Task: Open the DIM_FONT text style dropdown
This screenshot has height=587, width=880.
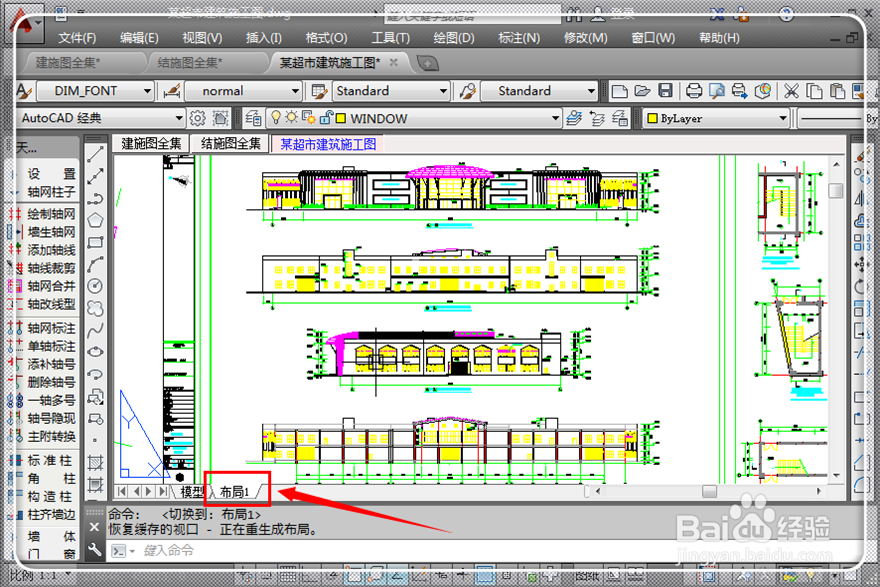Action: tap(147, 91)
